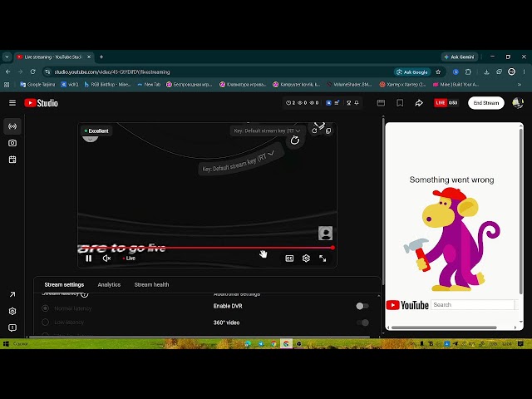Click the channel avatar thumbnail in preview
532x399 pixels.
coord(325,233)
